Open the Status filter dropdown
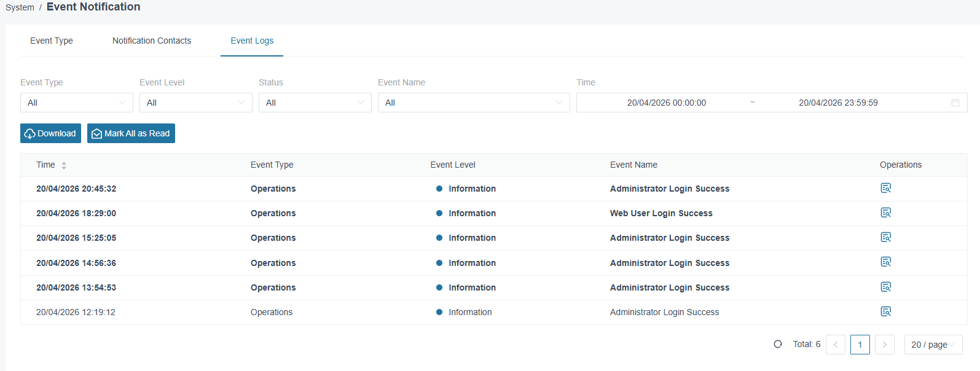Screen dimensions: 980x371 [x=315, y=103]
